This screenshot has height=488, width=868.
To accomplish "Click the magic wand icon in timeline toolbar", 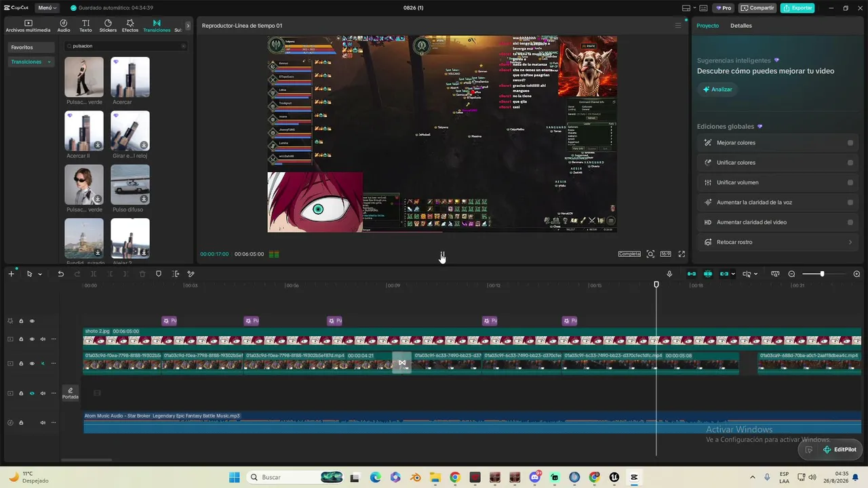I will pos(191,274).
